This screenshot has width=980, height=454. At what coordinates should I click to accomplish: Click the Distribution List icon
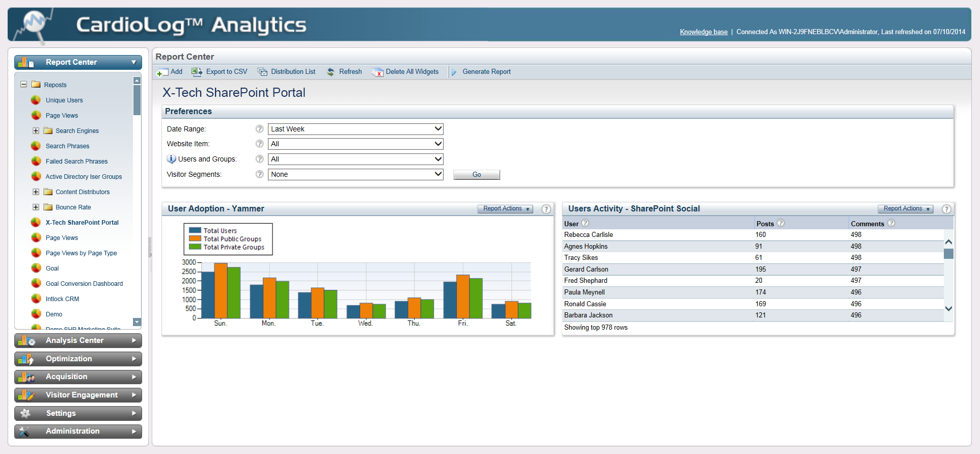[x=262, y=72]
